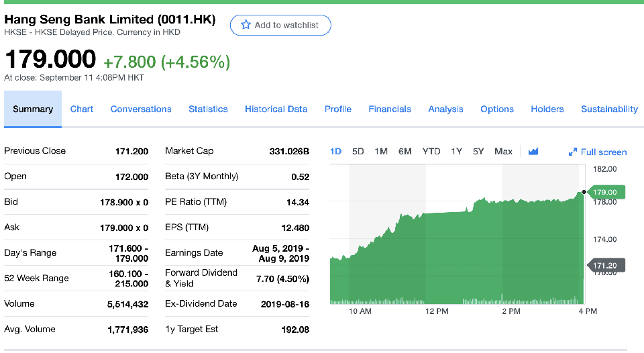Switch to the Statistics tab
644x353 pixels.
pos(208,109)
